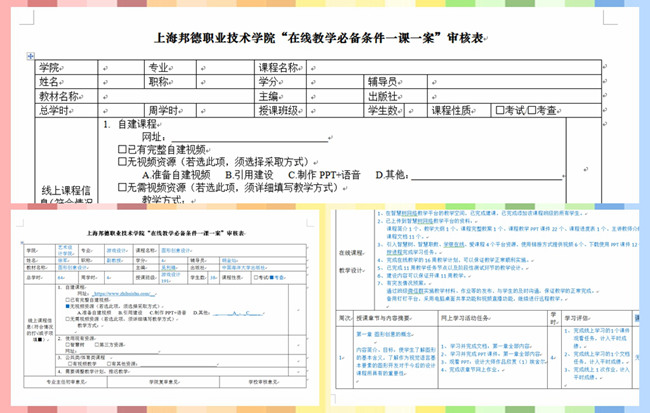Click 线上课程信 row label in top form
The height and width of the screenshot is (413, 650).
(x=66, y=191)
